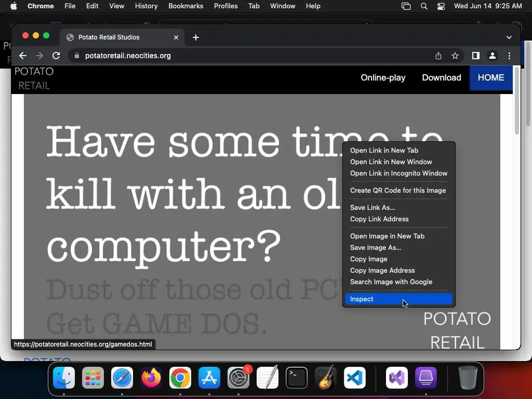Open the View menu

[117, 6]
